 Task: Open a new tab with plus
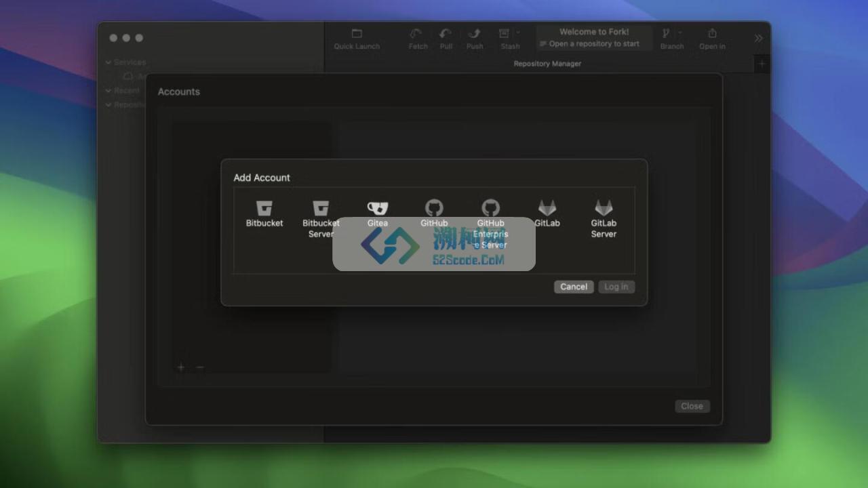pos(762,64)
